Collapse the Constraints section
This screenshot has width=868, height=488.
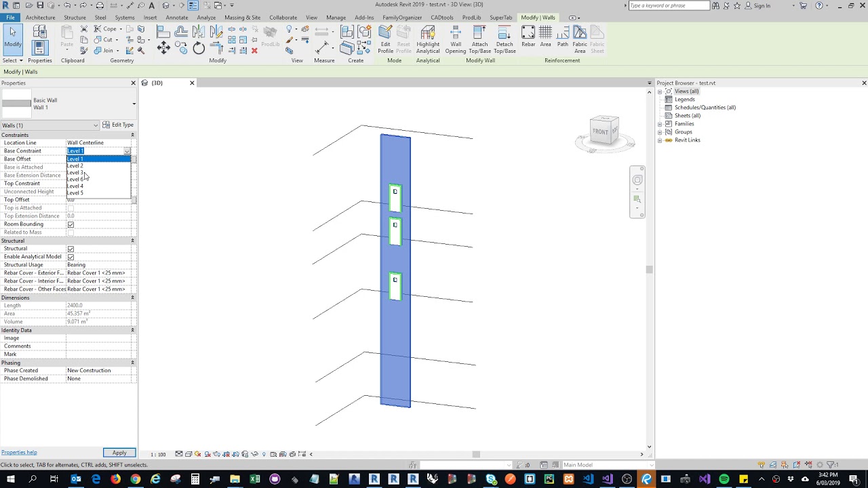(132, 135)
